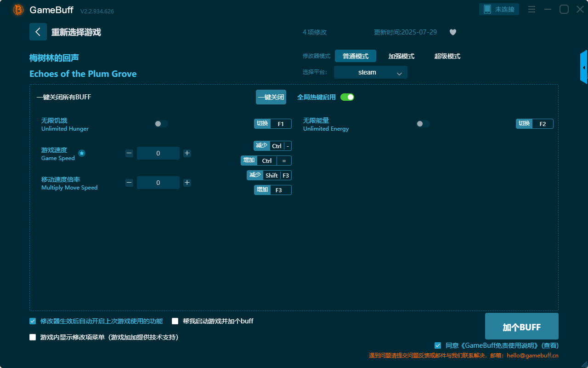
Task: Click the F1 hotkey for Unlimited Hunger
Action: pos(273,124)
